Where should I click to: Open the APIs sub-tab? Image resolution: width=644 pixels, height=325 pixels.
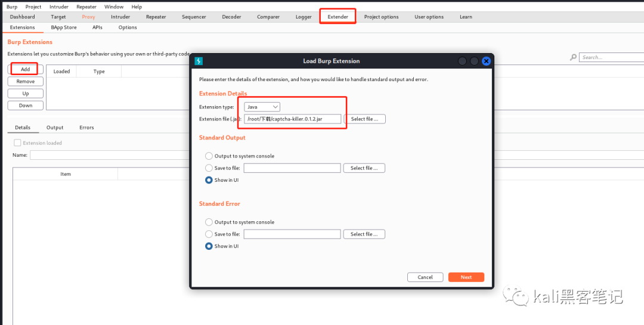click(x=97, y=27)
